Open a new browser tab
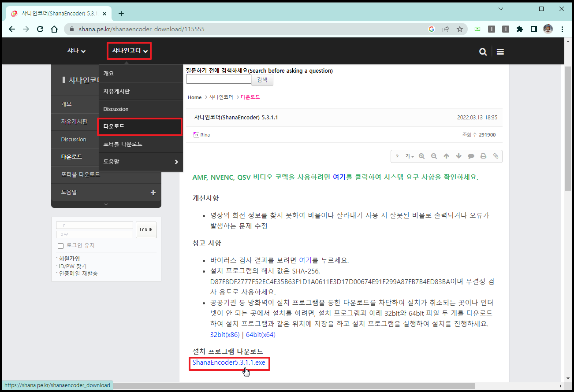 (121, 13)
